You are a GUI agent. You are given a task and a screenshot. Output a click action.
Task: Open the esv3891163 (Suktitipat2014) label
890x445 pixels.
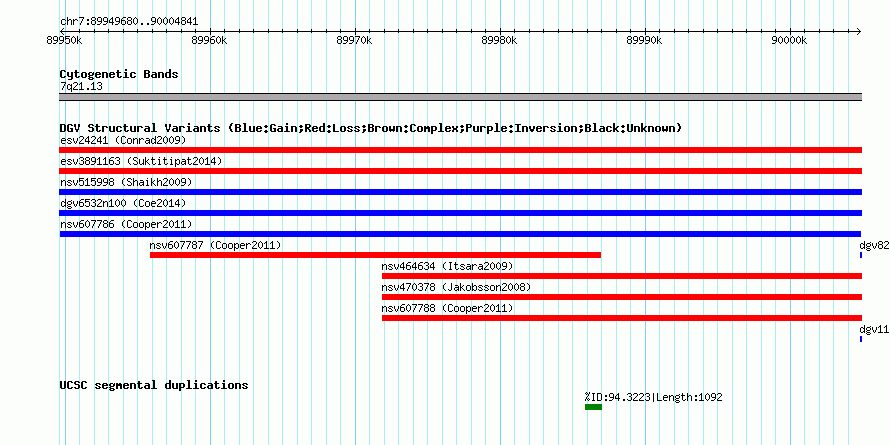coord(141,161)
